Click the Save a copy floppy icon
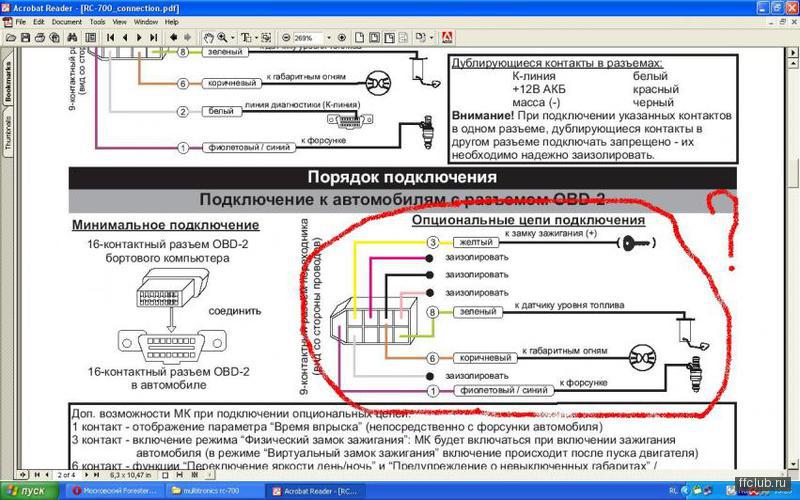 [x=26, y=38]
